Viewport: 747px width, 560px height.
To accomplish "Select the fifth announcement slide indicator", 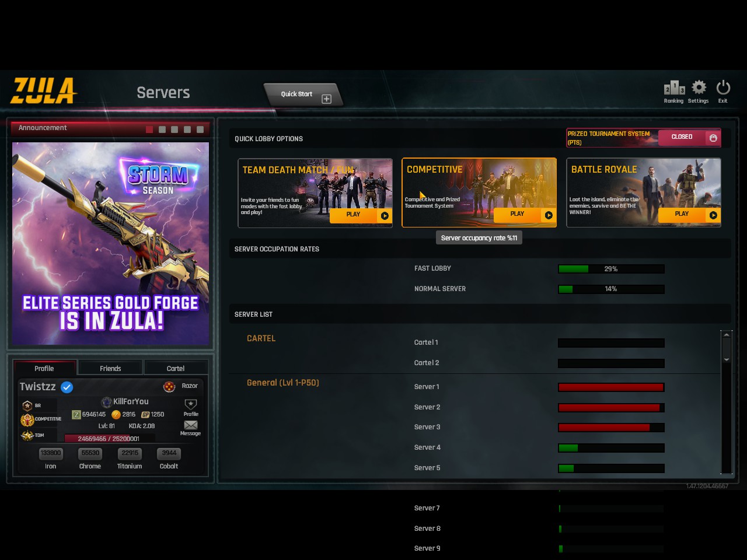I will (200, 129).
